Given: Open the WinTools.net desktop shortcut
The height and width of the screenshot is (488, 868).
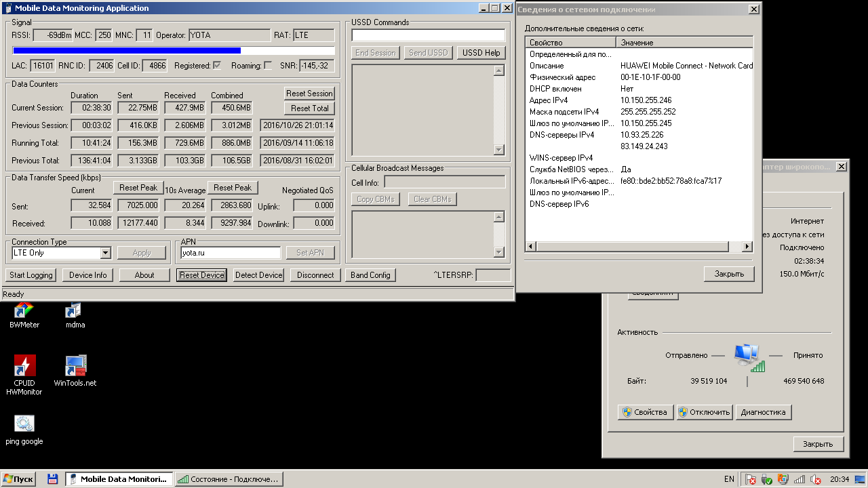Looking at the screenshot, I should 75,371.
